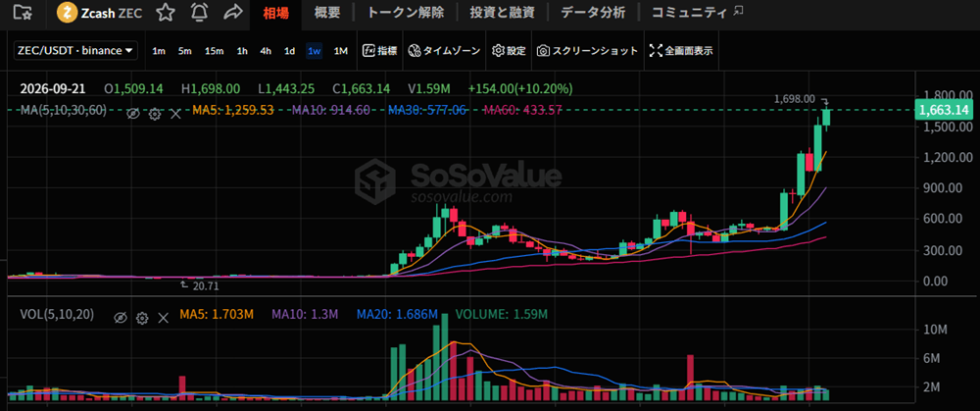Set a price alert with bell icon
Image resolution: width=980 pixels, height=411 pixels.
pyautogui.click(x=199, y=12)
